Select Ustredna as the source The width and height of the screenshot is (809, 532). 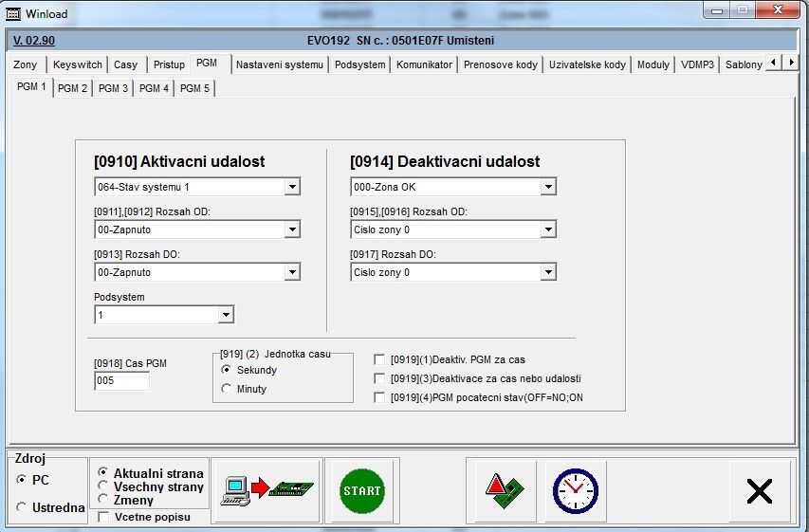[22, 507]
